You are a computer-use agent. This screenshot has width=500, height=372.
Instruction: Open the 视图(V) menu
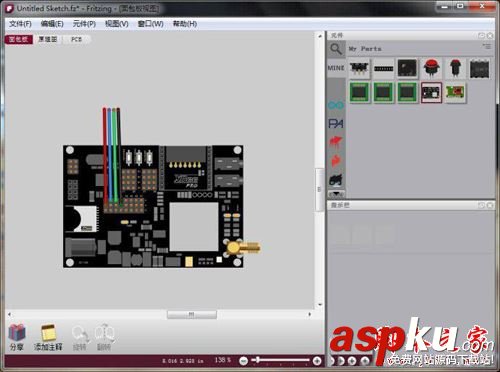pos(117,24)
